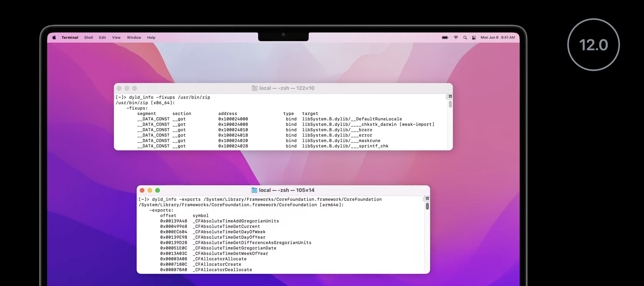This screenshot has height=286, width=644.
Task: Click the menu bar date and time
Action: coord(498,37)
